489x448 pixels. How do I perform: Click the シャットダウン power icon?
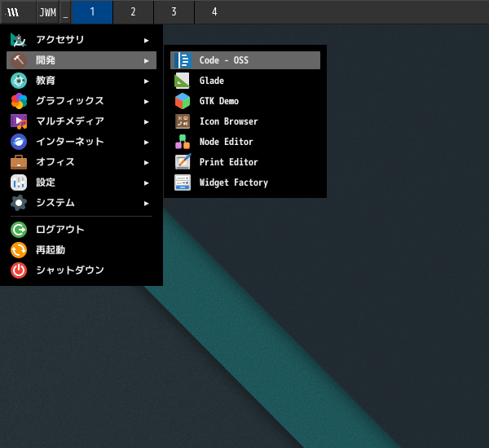tap(19, 270)
